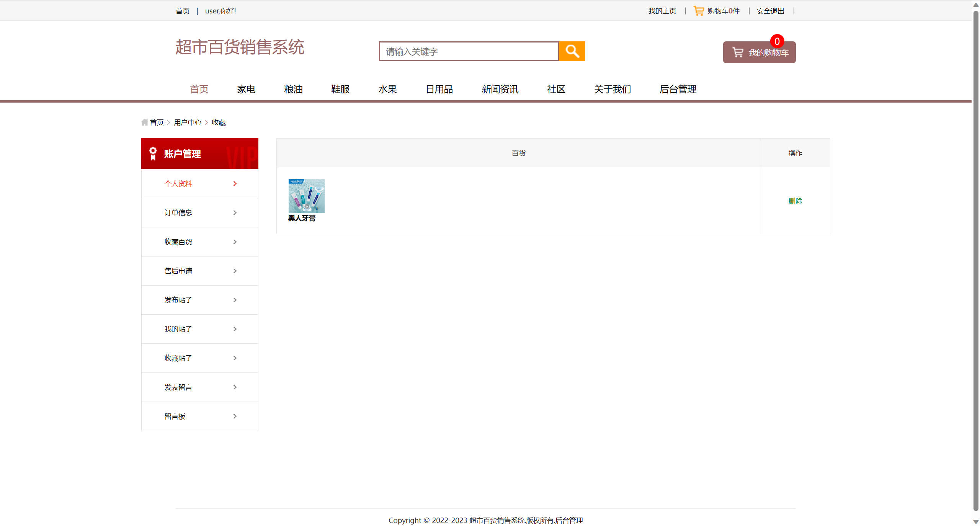Screen dimensions: 980x526
Task: Click the scrollbar down arrow
Action: [975, 521]
